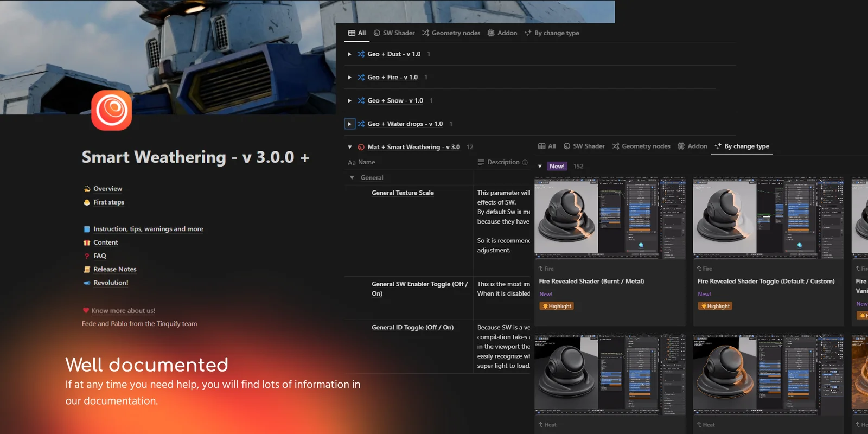Click the First steps page icon
Viewport: 868px width, 434px height.
(87, 202)
